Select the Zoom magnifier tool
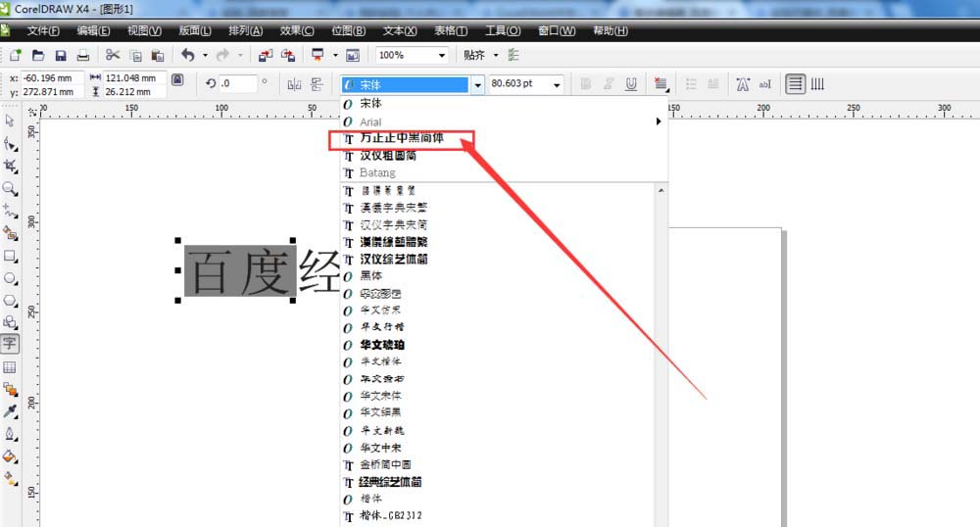 click(x=10, y=189)
